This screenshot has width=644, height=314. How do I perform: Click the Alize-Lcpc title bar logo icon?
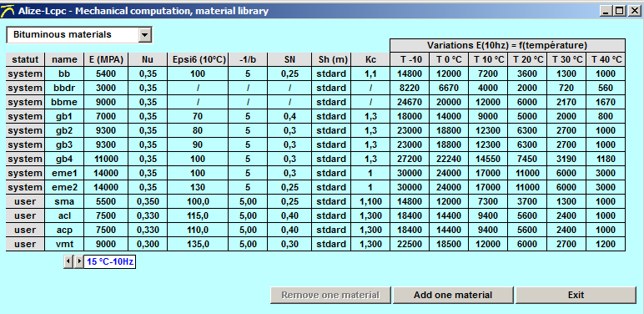click(8, 11)
